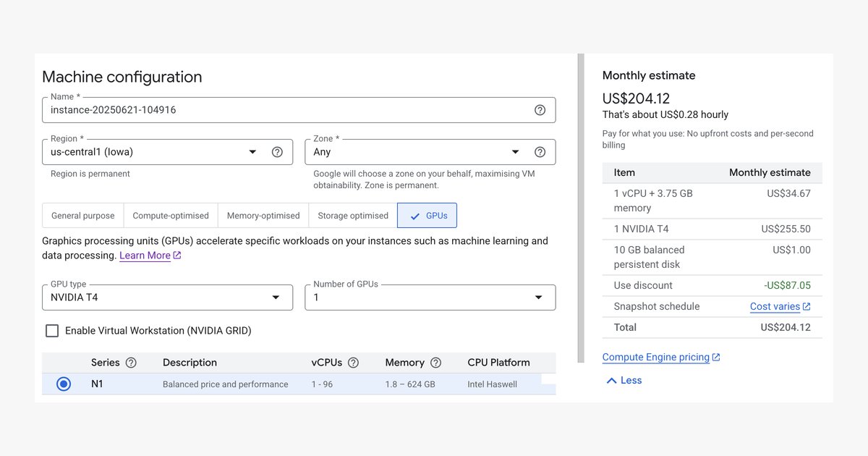
Task: Click help icon next to Series header
Action: pyautogui.click(x=131, y=363)
